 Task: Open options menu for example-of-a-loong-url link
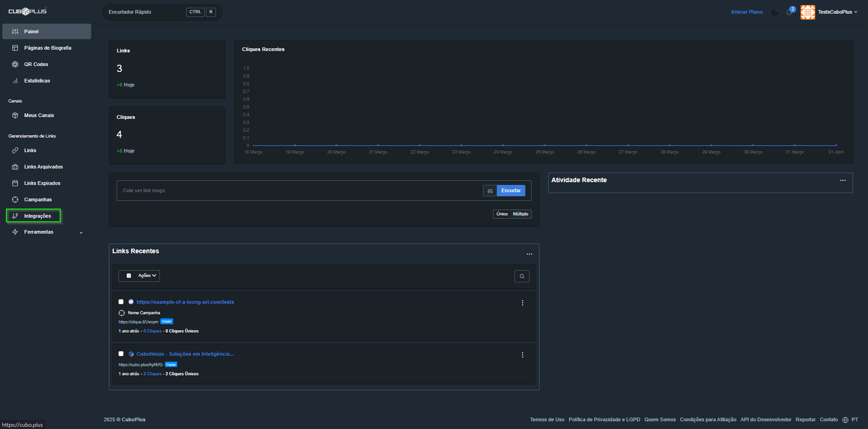coord(523,303)
